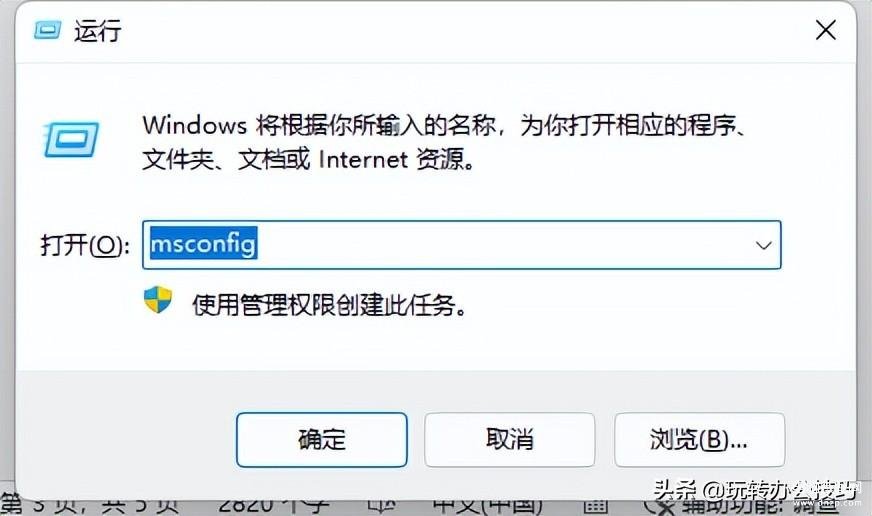Open file browser with 浏览(B)...
Screen dimensions: 872x516
click(x=699, y=440)
